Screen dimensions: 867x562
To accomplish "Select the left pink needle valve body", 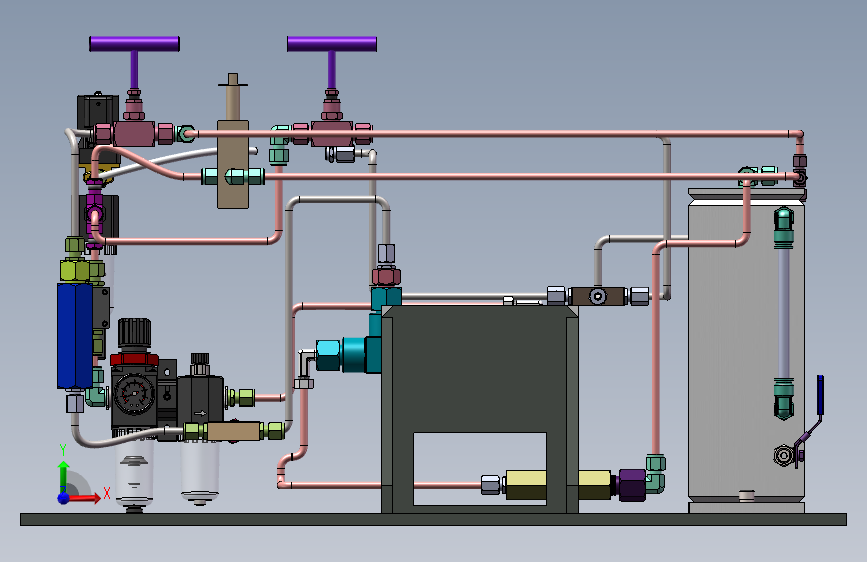I will [134, 134].
